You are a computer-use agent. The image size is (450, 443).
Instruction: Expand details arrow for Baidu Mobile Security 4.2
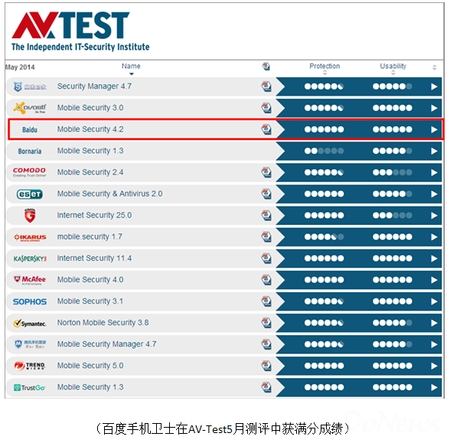point(434,129)
